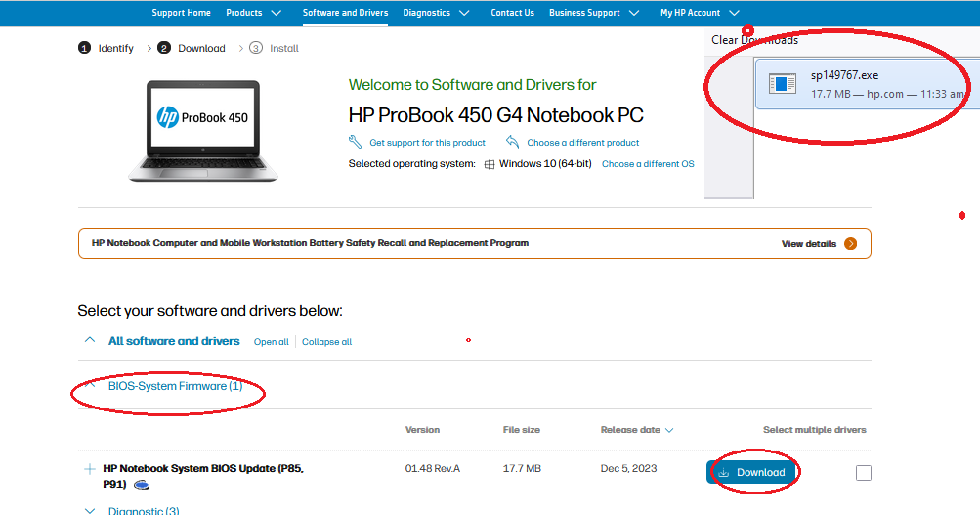This screenshot has width=980, height=515.
Task: Click Clear Downloads in downloads panel
Action: (x=754, y=40)
